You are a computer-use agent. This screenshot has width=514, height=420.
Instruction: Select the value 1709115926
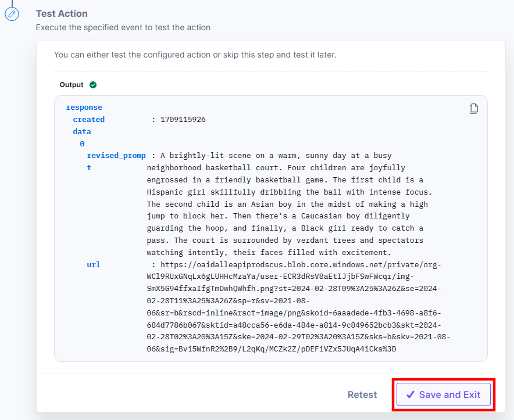[x=183, y=119]
